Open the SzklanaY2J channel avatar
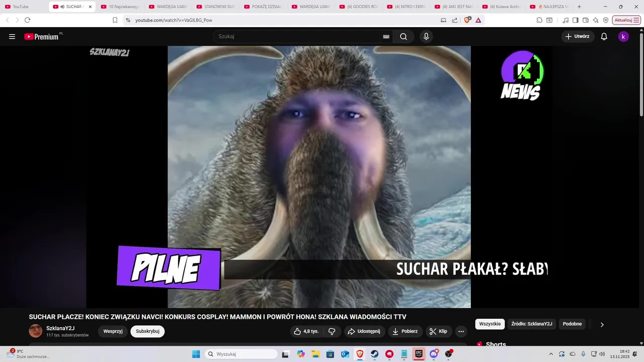This screenshot has height=362, width=644. (36, 331)
